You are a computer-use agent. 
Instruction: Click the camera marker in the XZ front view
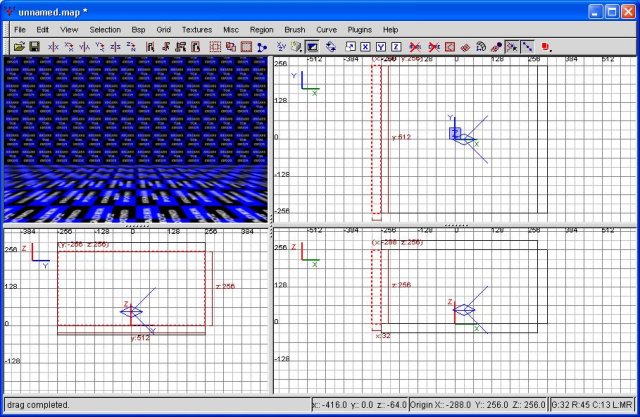click(x=464, y=311)
